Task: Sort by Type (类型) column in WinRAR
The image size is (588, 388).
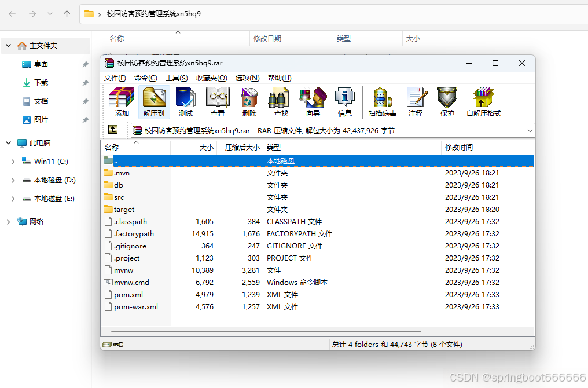Action: point(352,148)
